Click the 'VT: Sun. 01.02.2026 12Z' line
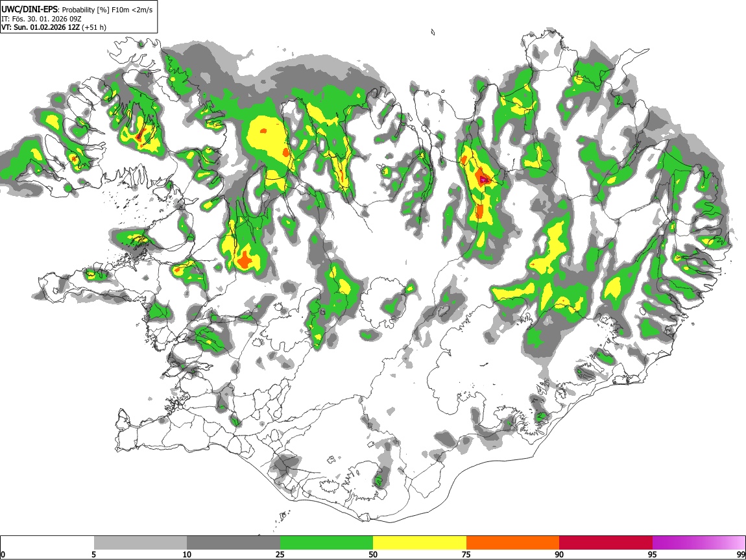 point(40,27)
